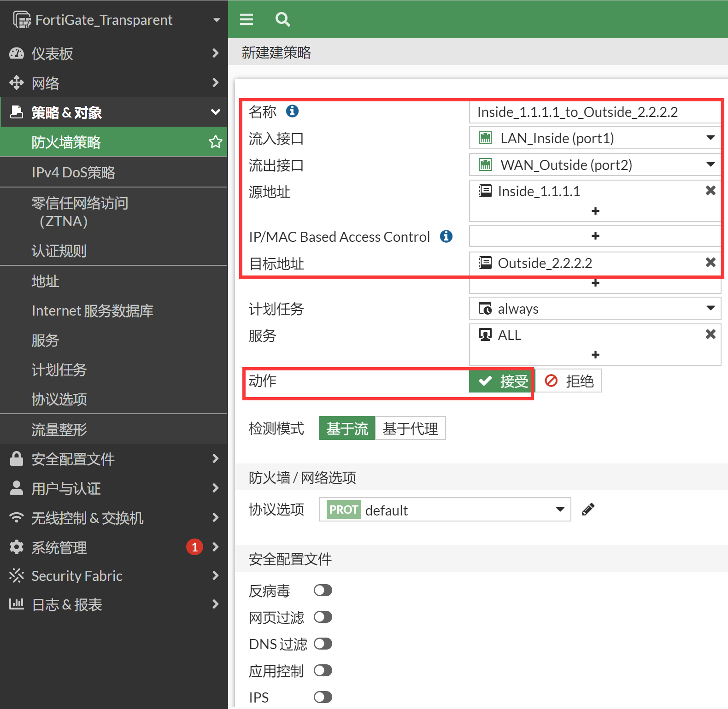Viewport: 728px width, 709px height.
Task: Remove the ALL service entry
Action: tap(710, 334)
